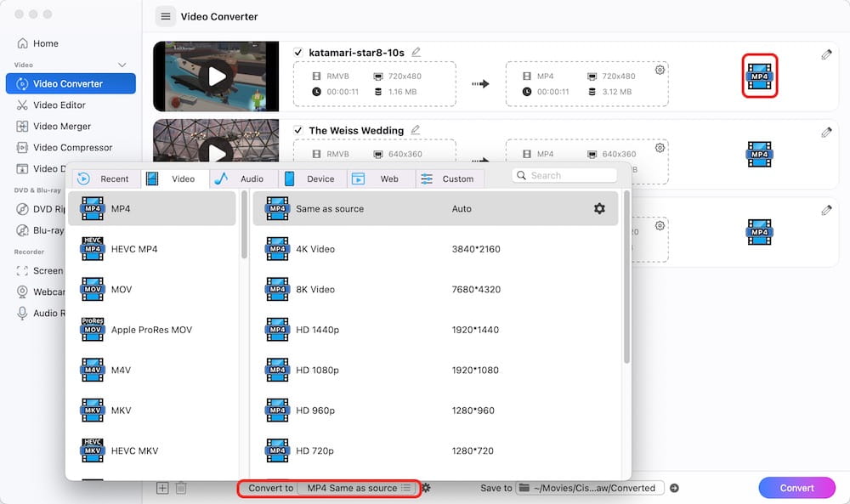The height and width of the screenshot is (504, 850).
Task: Click MP4 format icon for katamari-star8-10s
Action: point(759,76)
